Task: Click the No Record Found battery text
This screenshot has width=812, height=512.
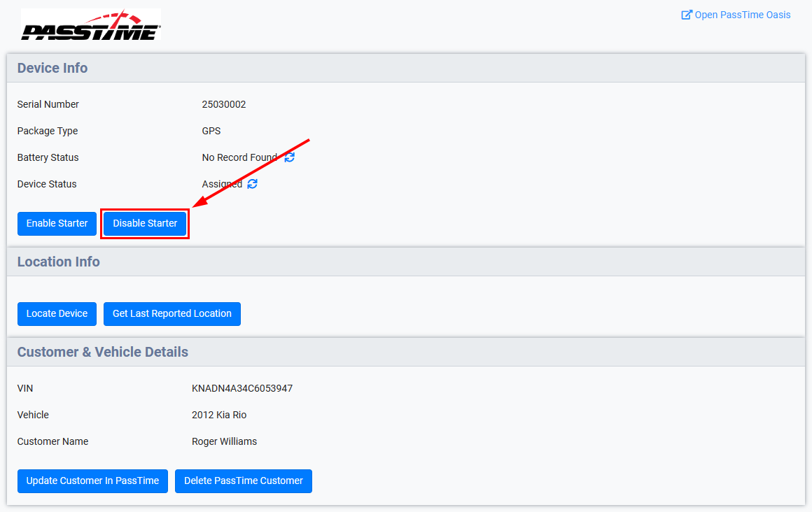Action: pyautogui.click(x=240, y=157)
